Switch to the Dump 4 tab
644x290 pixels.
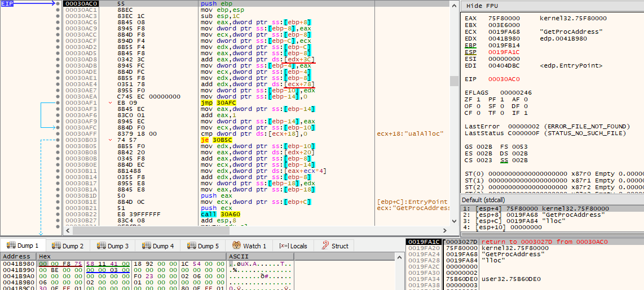pos(158,246)
